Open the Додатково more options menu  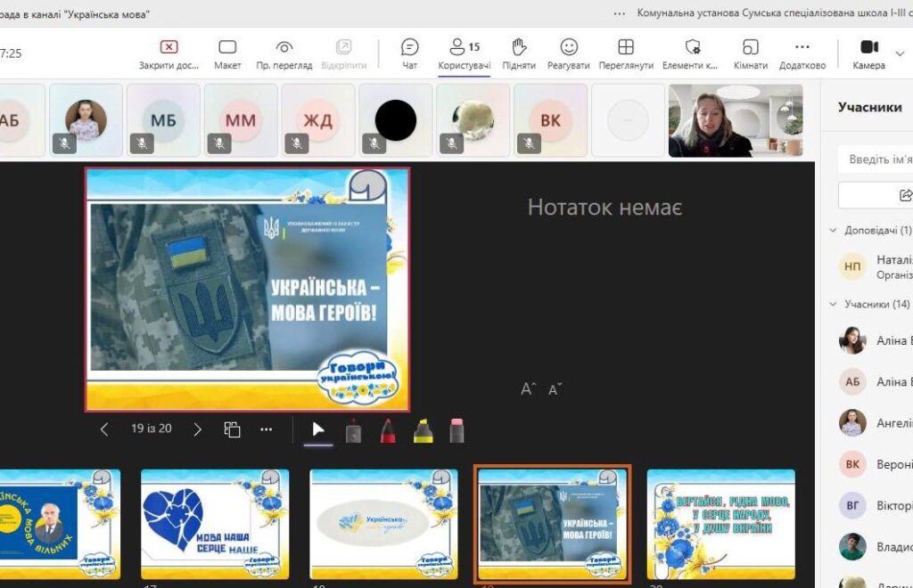pyautogui.click(x=802, y=53)
